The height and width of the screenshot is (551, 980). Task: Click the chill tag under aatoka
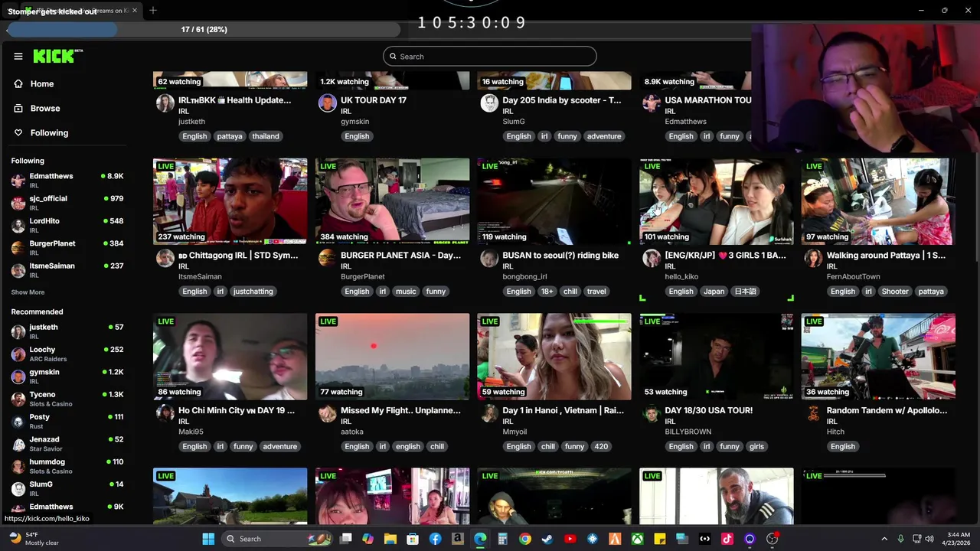tap(437, 447)
